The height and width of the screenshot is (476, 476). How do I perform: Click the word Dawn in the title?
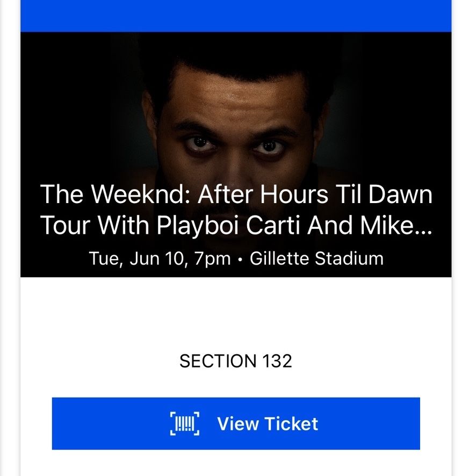point(400,194)
